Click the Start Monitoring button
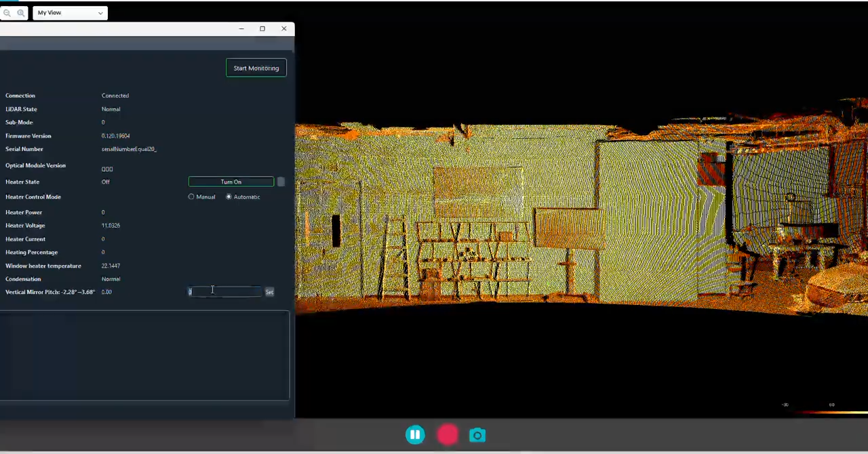The height and width of the screenshot is (454, 868). click(x=256, y=68)
